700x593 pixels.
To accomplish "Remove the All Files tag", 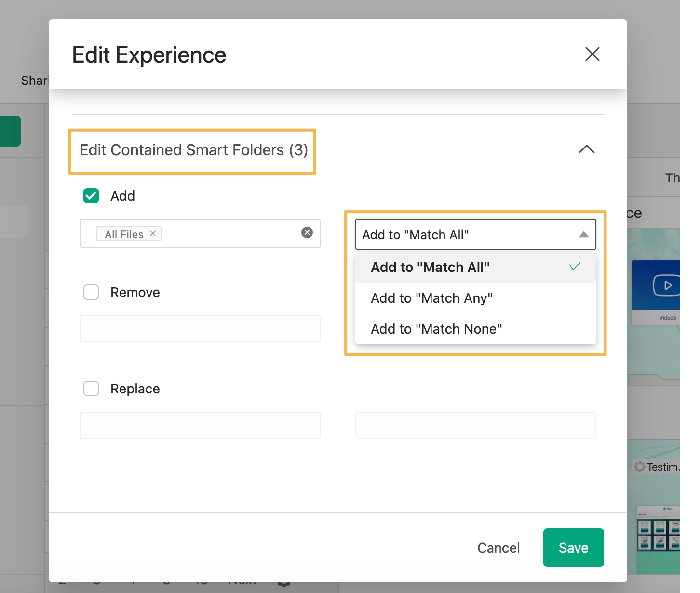I will point(153,233).
